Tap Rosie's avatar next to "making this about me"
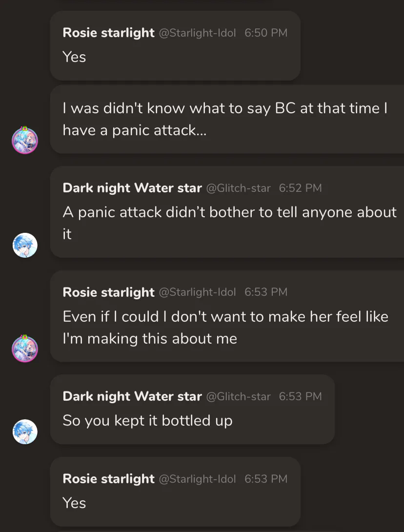Screen dimensions: 404x532 [x=25, y=349]
